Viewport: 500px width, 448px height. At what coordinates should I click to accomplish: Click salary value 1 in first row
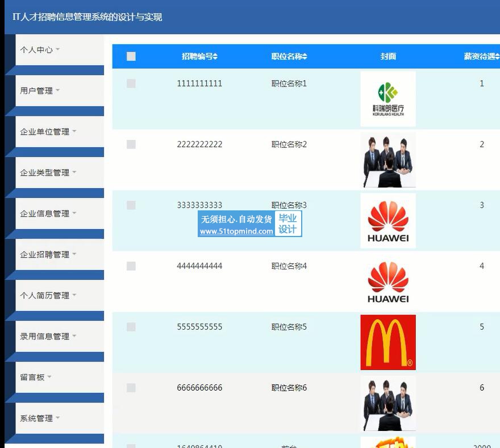(x=482, y=84)
